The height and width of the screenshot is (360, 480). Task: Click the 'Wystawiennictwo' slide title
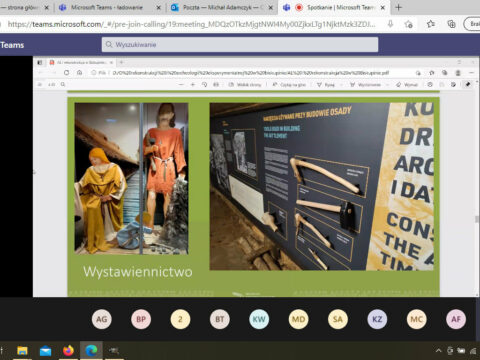138,272
